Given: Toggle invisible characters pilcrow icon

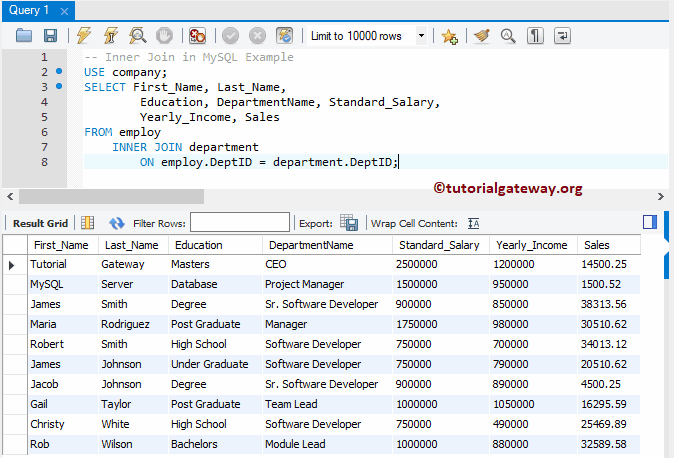Looking at the screenshot, I should pos(535,35).
